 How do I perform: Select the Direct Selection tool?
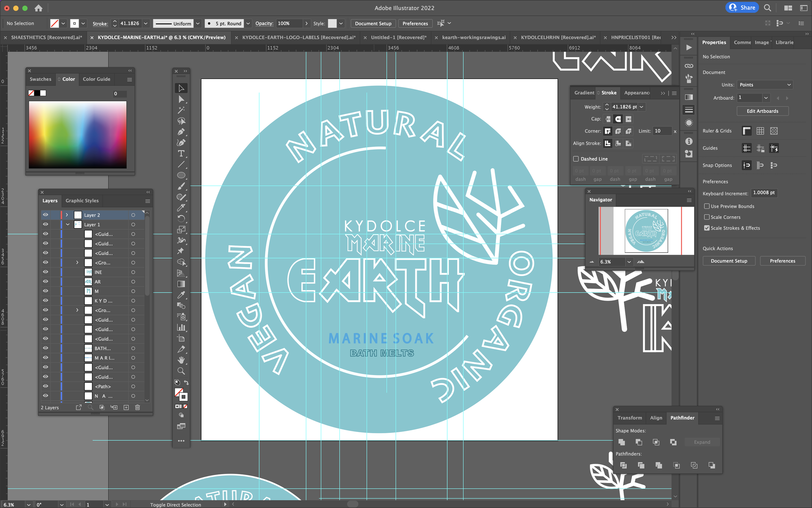pos(181,99)
